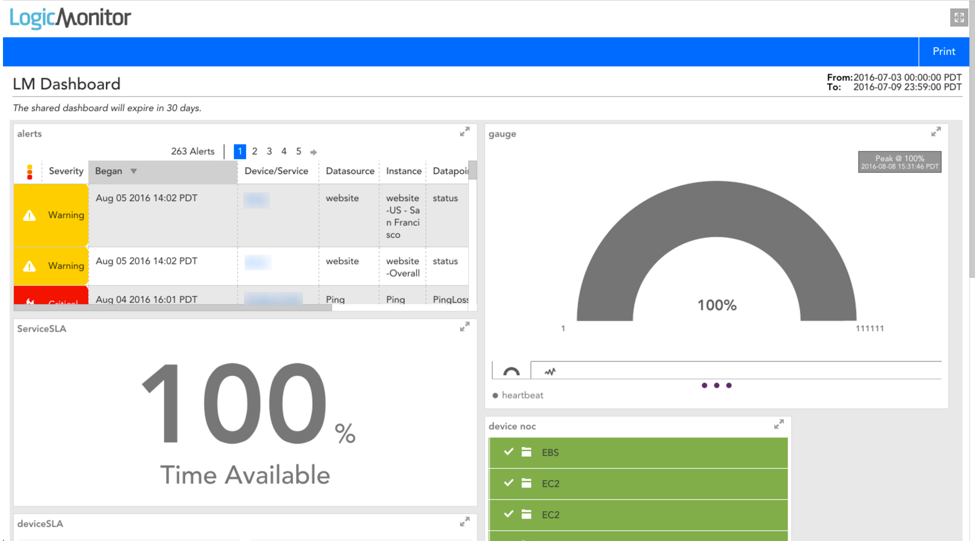
Task: Click the alerts table vertical scrollbar
Action: [473, 170]
